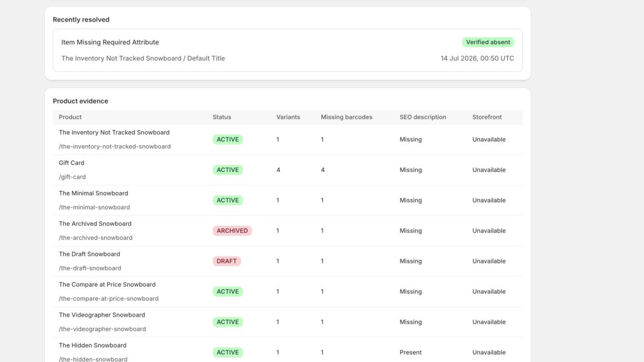
Task: Select Unavailable storefront value for The Draft Snowboard
Action: point(489,261)
